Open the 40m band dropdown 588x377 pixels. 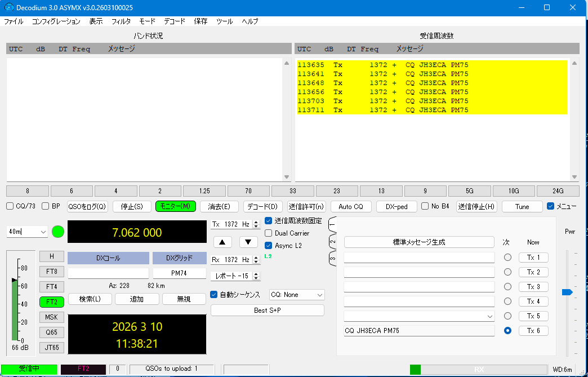click(27, 232)
